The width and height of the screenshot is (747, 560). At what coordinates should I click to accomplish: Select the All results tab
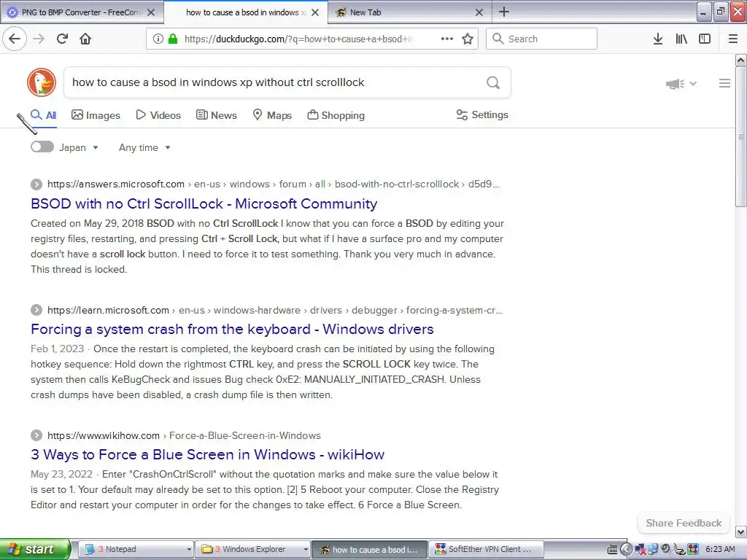[x=43, y=115]
